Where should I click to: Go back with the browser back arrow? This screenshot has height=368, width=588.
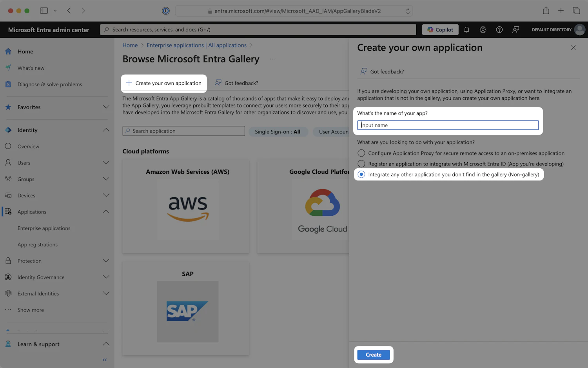(69, 11)
